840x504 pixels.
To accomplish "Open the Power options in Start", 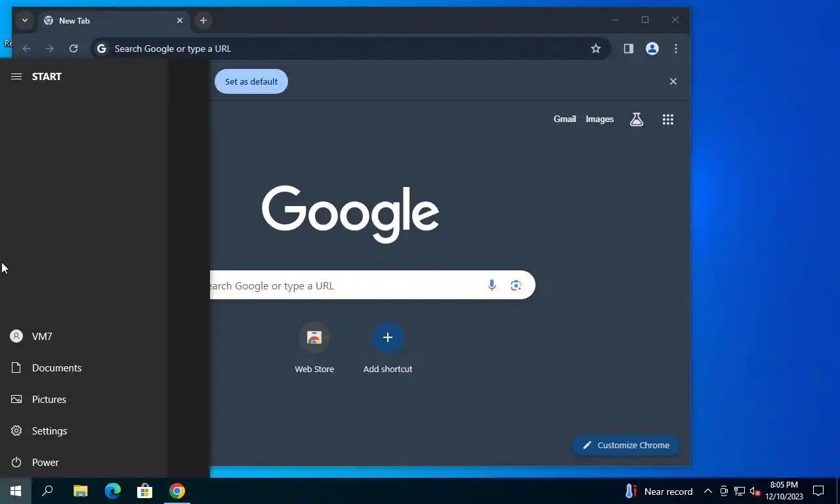I will tap(84, 462).
